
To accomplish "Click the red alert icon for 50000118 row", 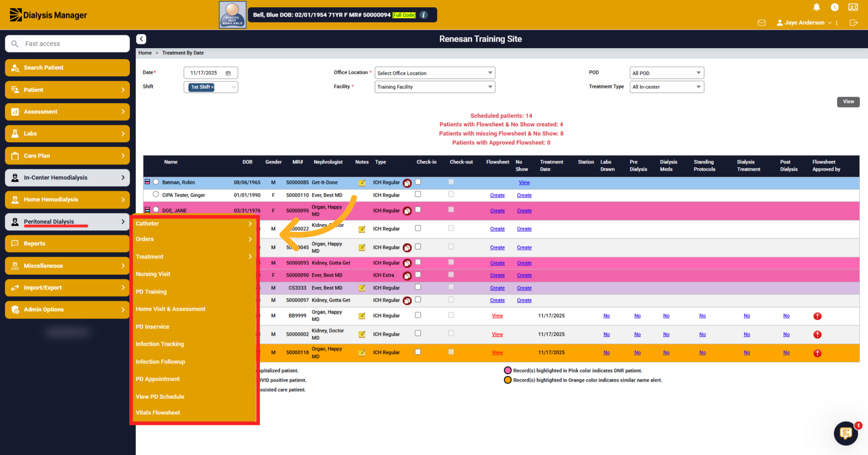I will point(817,353).
